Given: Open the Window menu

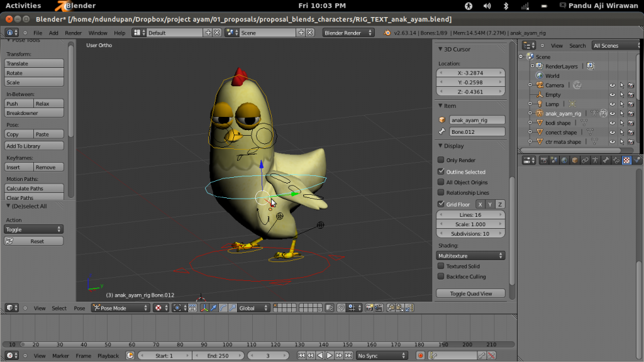Looking at the screenshot, I should click(97, 33).
